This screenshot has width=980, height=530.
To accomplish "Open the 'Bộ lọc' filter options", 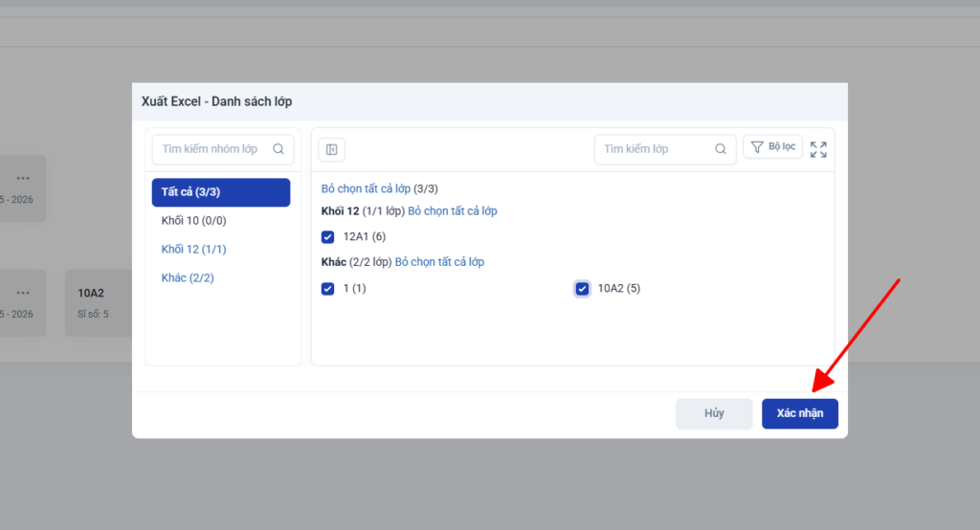I will click(772, 147).
